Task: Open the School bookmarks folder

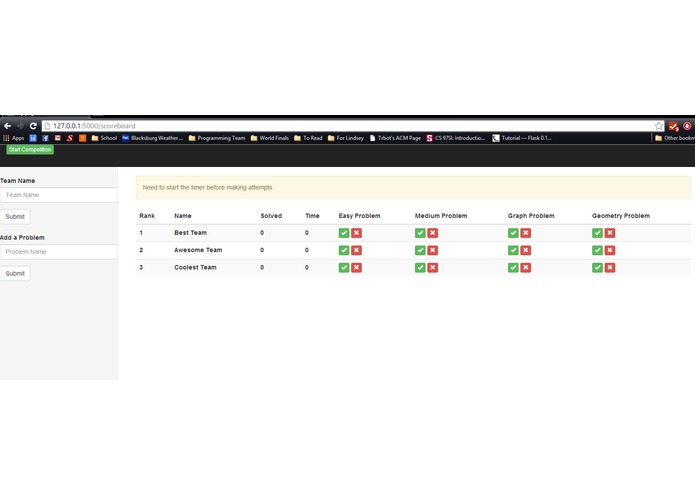Action: point(104,138)
